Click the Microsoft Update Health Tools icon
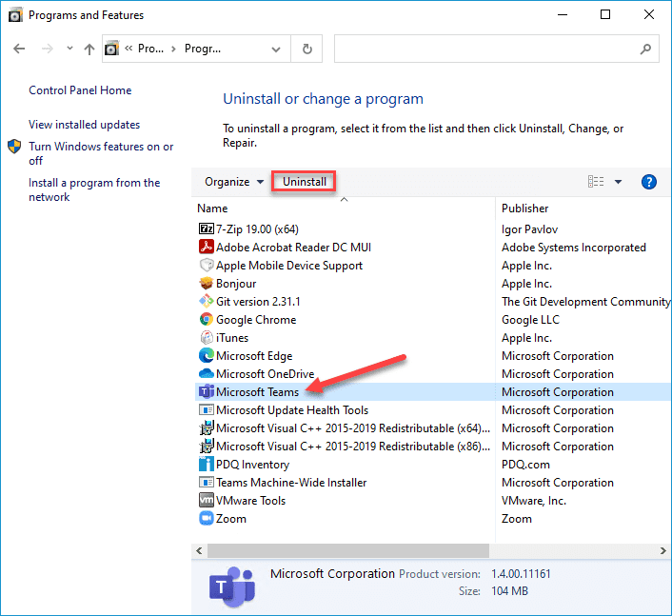Screen dimensions: 672x616 (x=207, y=410)
